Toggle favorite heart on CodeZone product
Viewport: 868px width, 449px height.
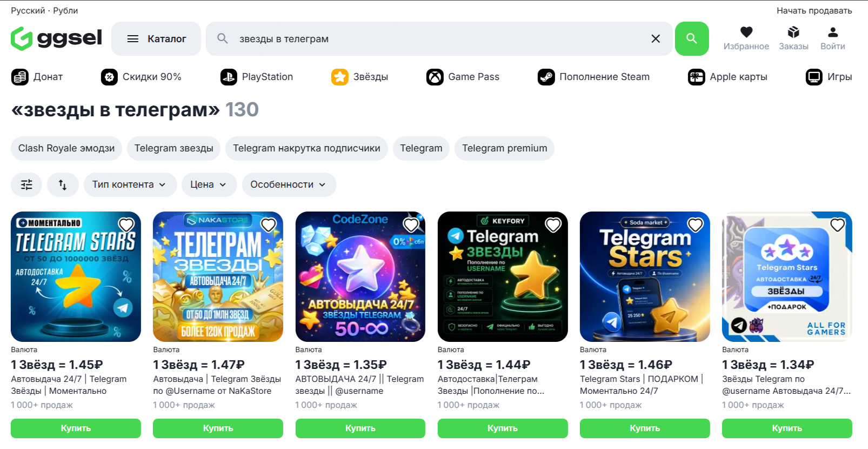[x=411, y=225]
